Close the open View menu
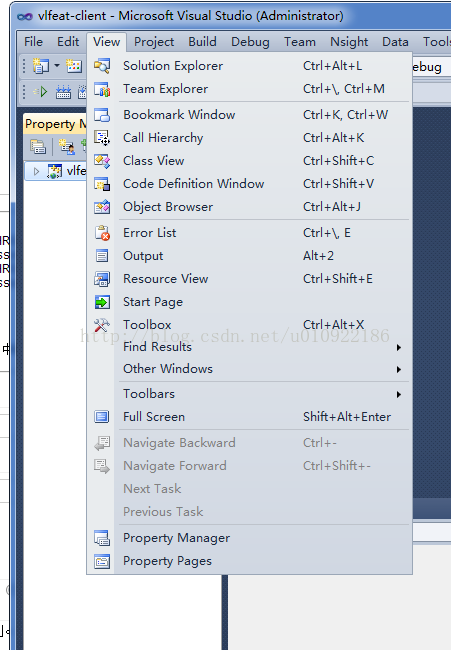This screenshot has width=451, height=650. click(107, 42)
